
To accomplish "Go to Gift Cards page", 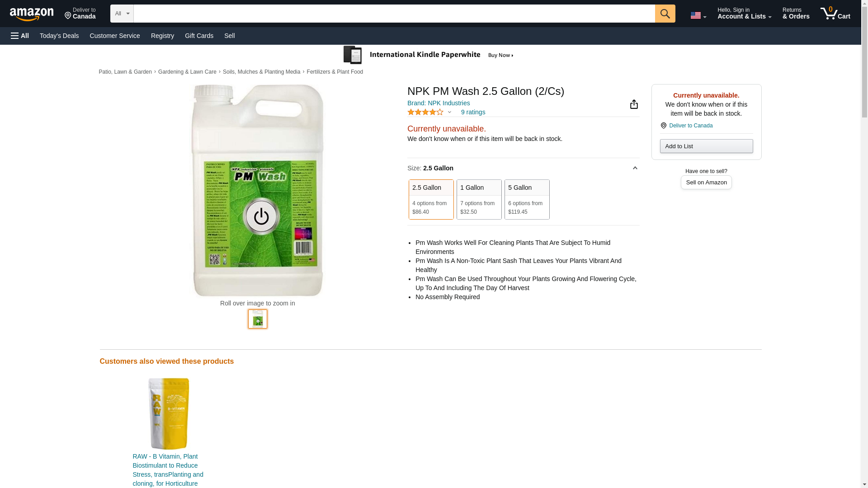I will [x=199, y=36].
